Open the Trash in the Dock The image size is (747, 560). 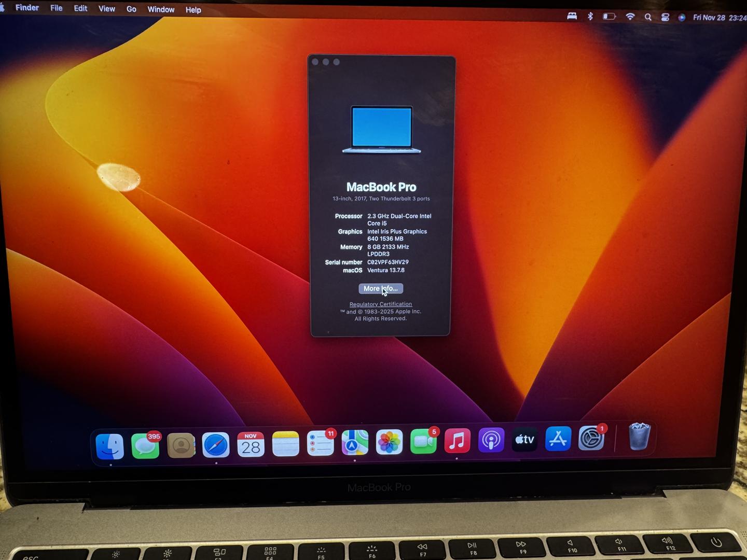click(639, 437)
